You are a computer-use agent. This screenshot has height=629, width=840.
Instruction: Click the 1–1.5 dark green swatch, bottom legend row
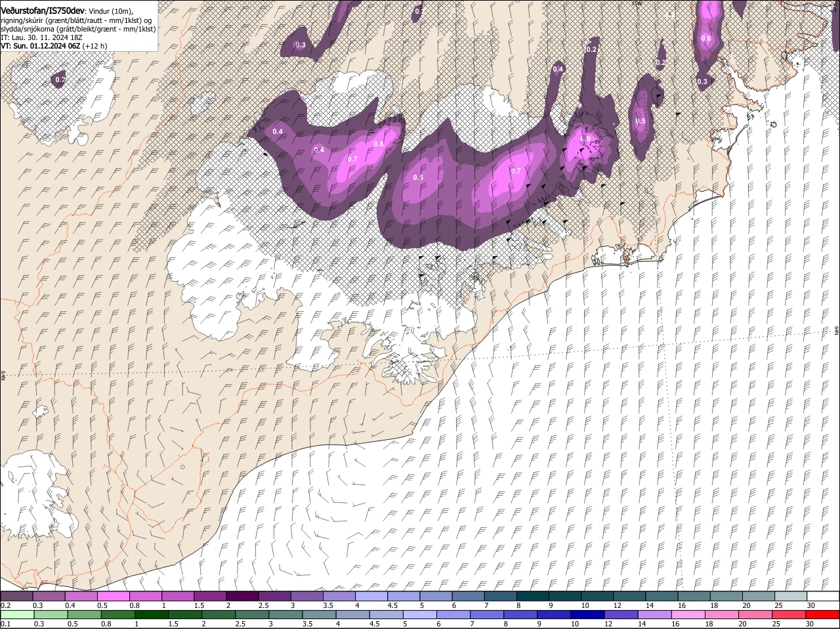(x=152, y=615)
